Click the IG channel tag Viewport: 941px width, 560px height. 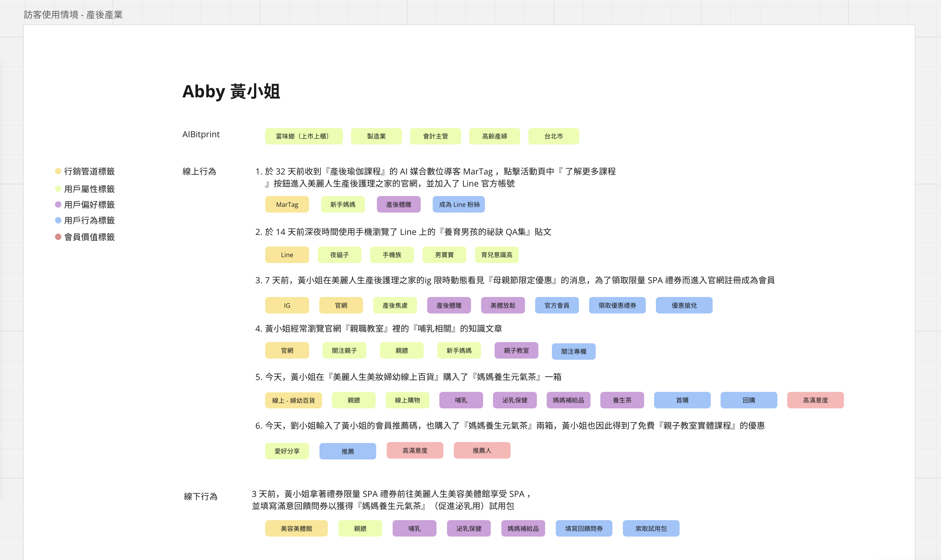pos(287,305)
